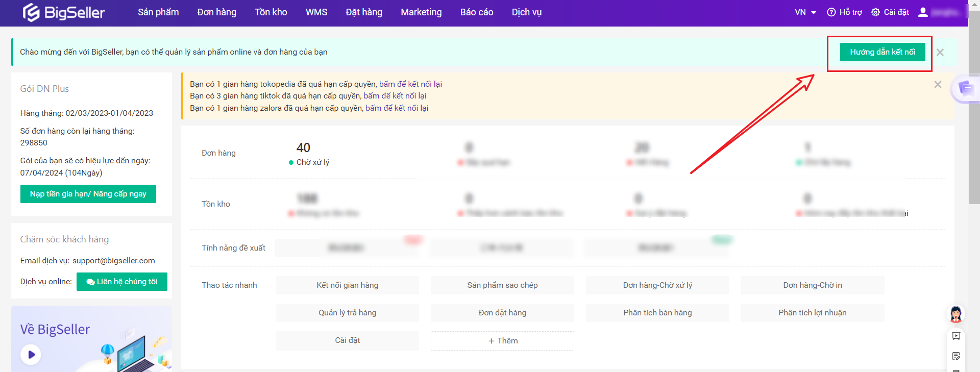Open the Tồn kho top menu

tap(271, 12)
